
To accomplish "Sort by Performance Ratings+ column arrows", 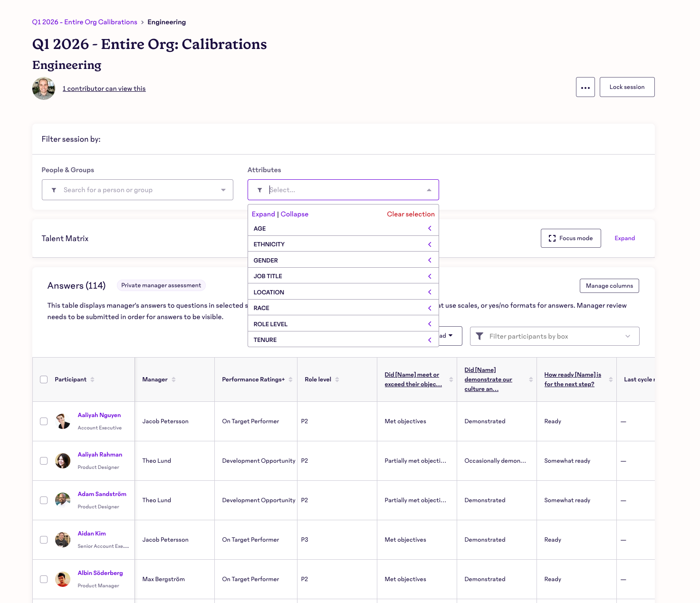I will (290, 379).
